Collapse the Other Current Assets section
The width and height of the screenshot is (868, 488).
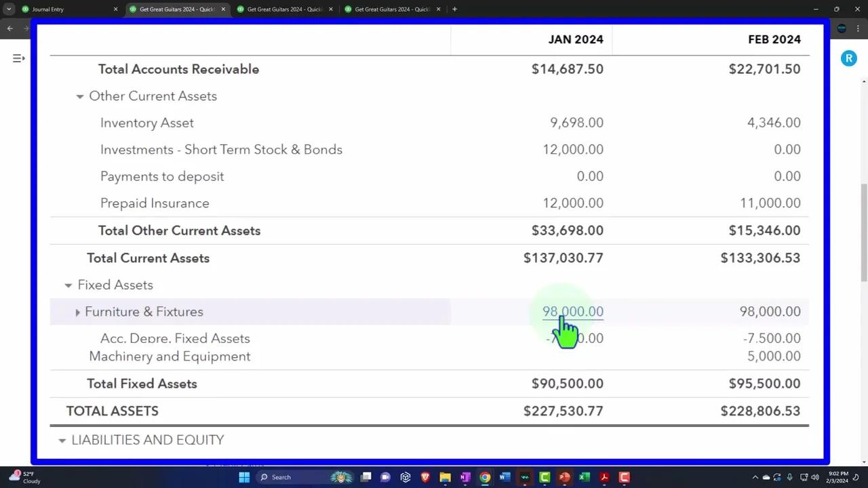(x=79, y=96)
